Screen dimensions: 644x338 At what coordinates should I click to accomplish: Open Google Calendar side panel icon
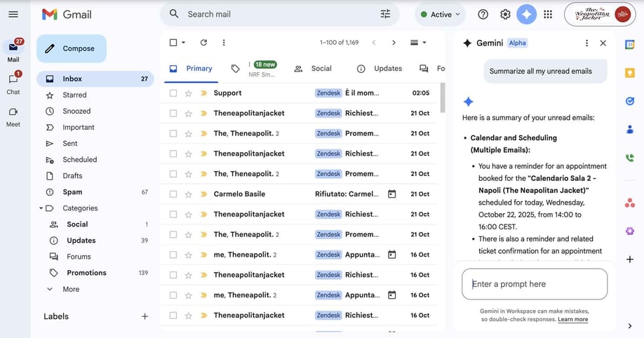click(x=630, y=44)
